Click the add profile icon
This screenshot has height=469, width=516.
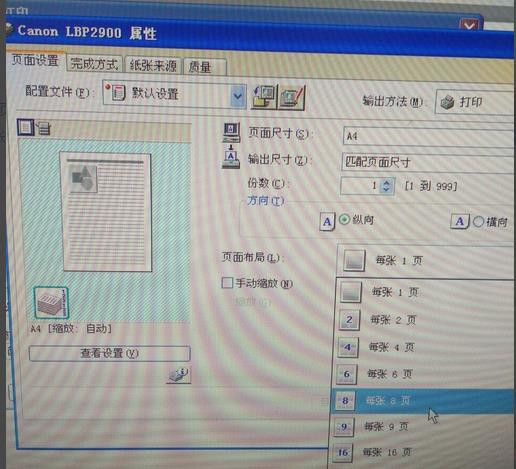pos(264,97)
